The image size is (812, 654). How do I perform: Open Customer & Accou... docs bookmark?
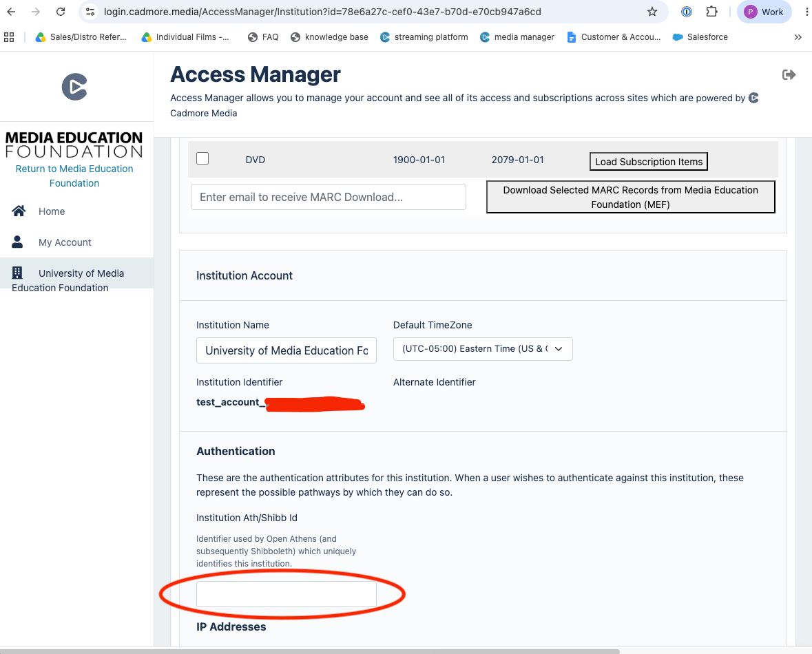click(x=613, y=36)
